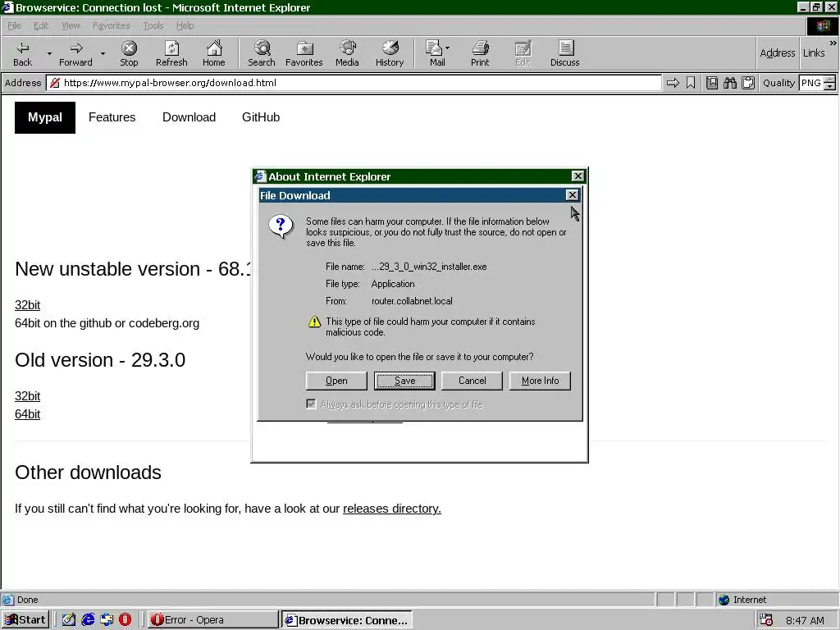Image resolution: width=840 pixels, height=630 pixels.
Task: Open the GitHub navigation link
Action: click(x=261, y=117)
